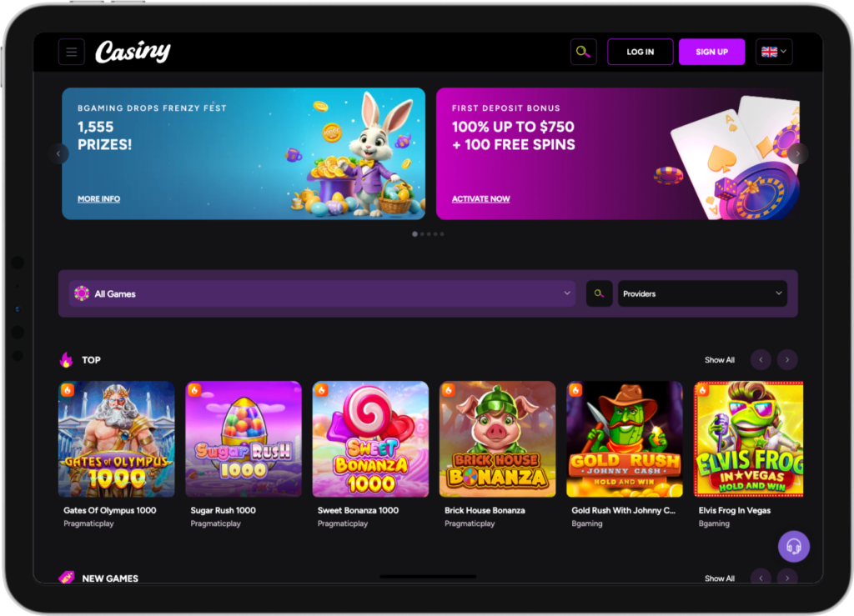854x616 pixels.
Task: Click the games filter search icon
Action: [x=599, y=294]
